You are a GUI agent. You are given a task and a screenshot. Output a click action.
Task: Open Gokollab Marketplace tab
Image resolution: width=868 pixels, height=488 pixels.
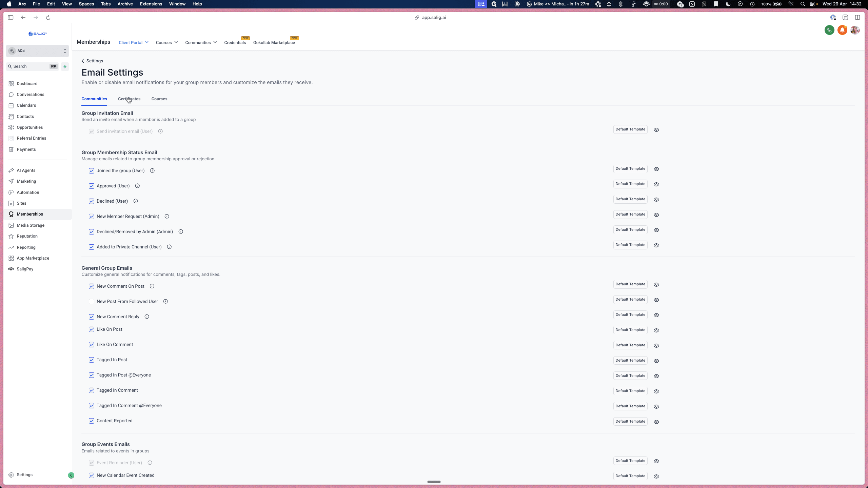click(274, 42)
